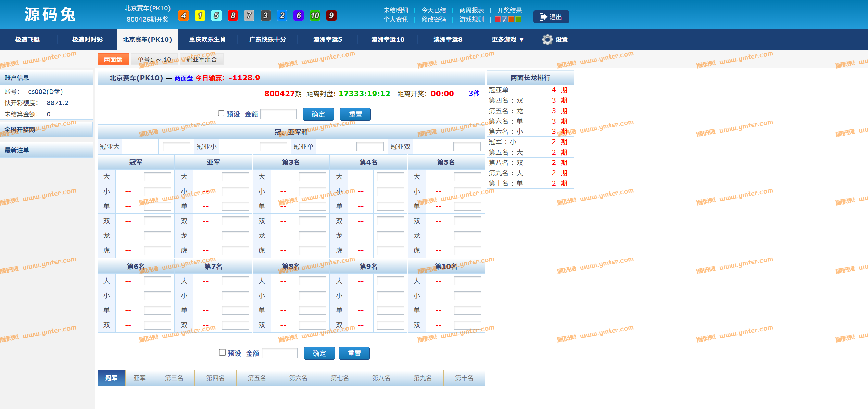Select the checked blue theme swatch
The height and width of the screenshot is (409, 868).
pos(505,20)
